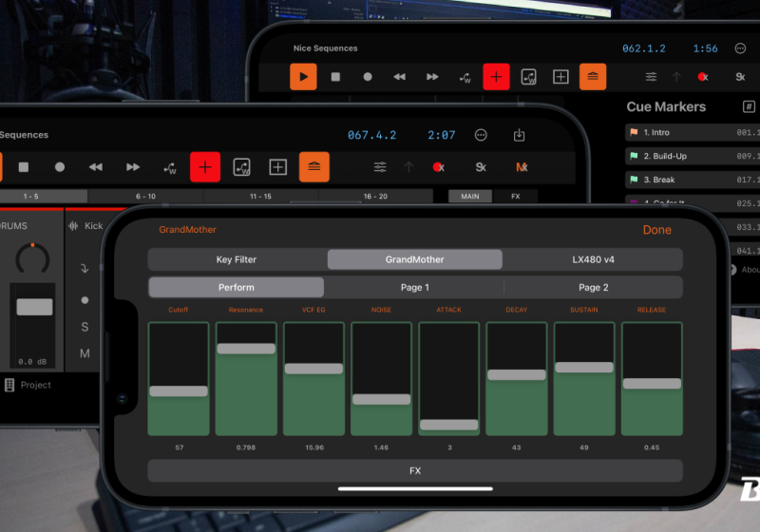The height and width of the screenshot is (532, 760).
Task: Select the 2. Build-Up cue marker
Action: tap(664, 156)
